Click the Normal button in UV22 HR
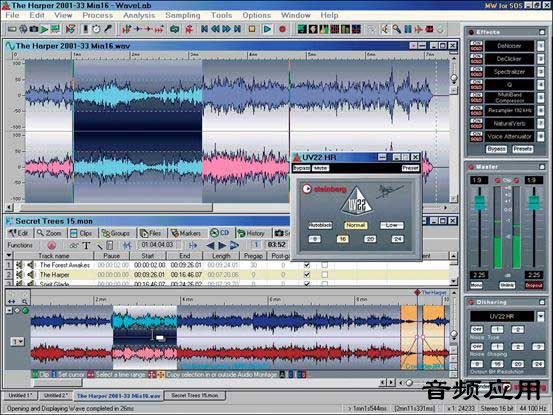 pyautogui.click(x=356, y=225)
